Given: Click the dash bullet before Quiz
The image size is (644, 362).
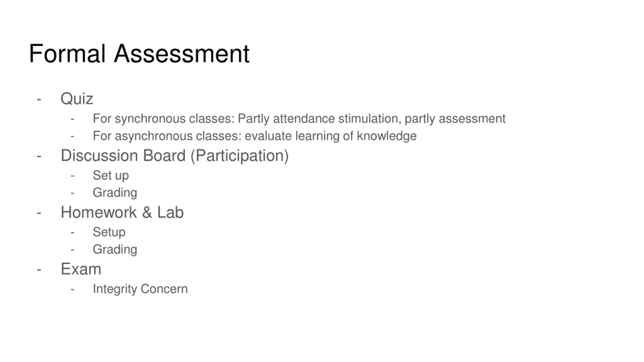Looking at the screenshot, I should [x=39, y=99].
